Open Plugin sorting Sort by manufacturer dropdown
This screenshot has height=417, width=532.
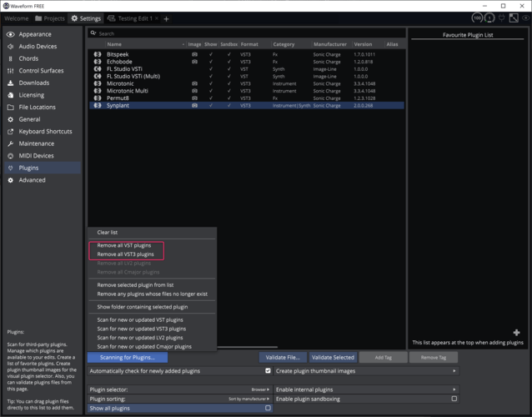(x=249, y=399)
